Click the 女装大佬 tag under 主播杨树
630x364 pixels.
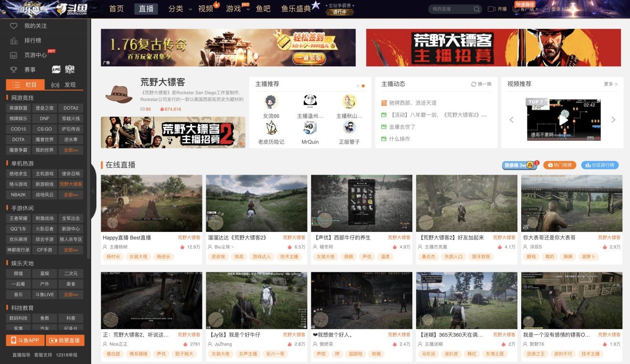(138, 257)
